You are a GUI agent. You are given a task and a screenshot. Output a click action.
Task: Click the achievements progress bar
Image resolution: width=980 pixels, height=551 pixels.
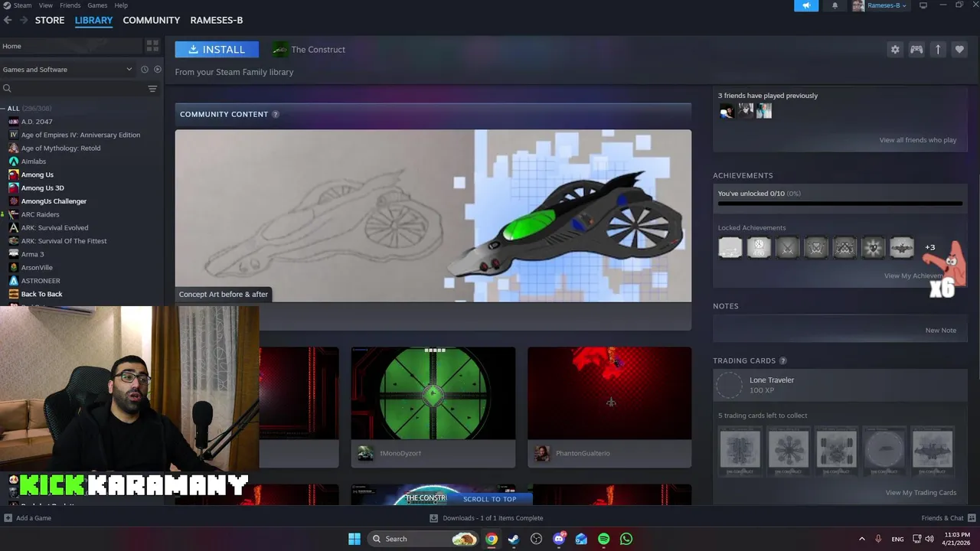coord(840,204)
